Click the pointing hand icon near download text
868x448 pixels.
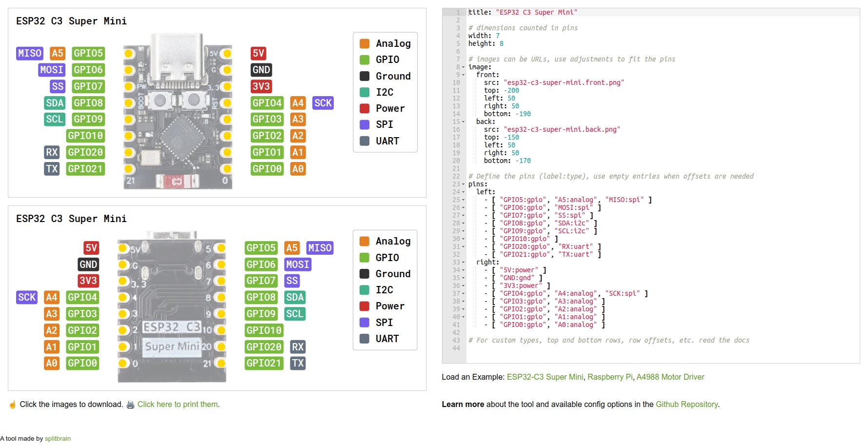(13, 405)
